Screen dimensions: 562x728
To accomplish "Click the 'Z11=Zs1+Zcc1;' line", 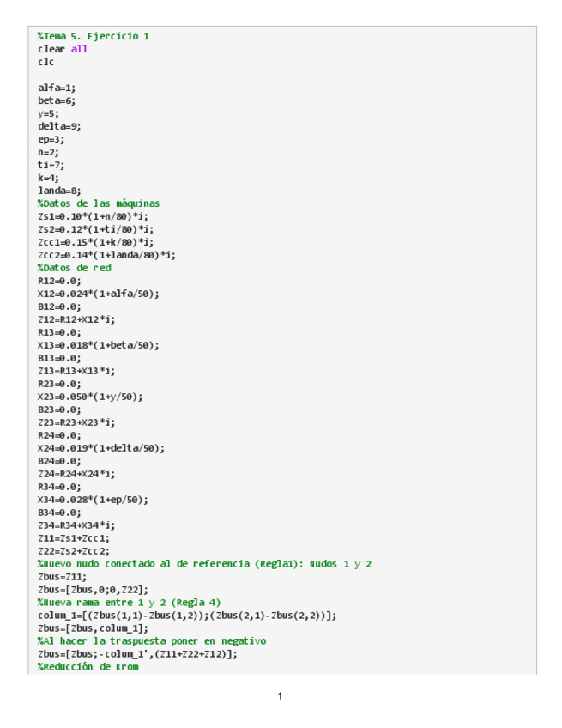I will point(74,538).
